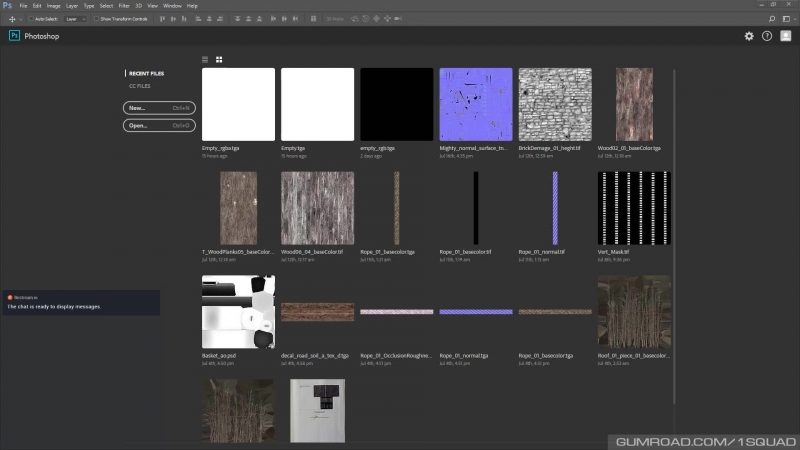Open the Roof_01_piece_01_basecolor thumbnail
The height and width of the screenshot is (450, 800).
point(634,312)
